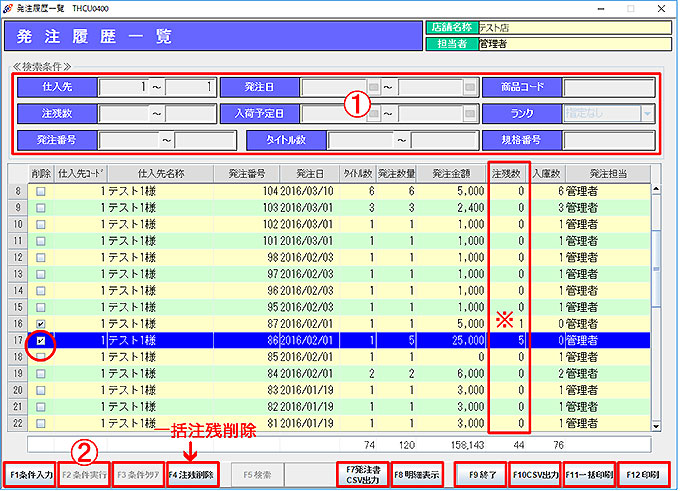
Task: Uncheck the delete checkbox in row 16
Action: click(41, 325)
